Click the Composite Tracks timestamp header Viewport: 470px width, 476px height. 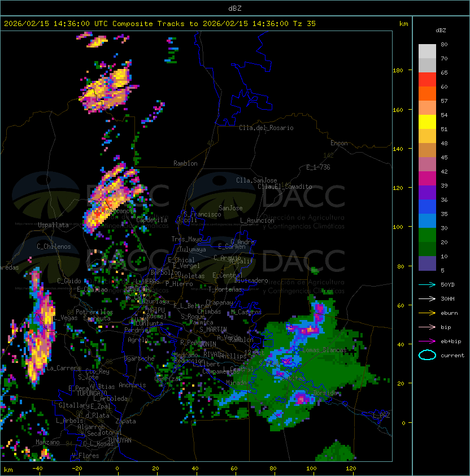pos(160,24)
